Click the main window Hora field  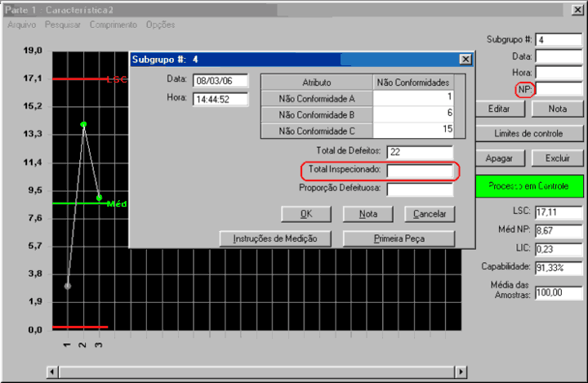click(559, 73)
